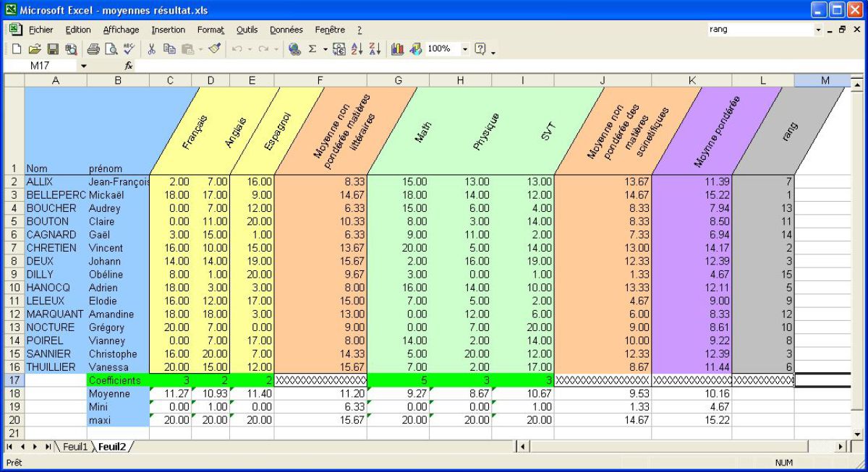The height and width of the screenshot is (472, 868).
Task: Expand the AutoSum functions dropdown arrow
Action: (x=325, y=49)
